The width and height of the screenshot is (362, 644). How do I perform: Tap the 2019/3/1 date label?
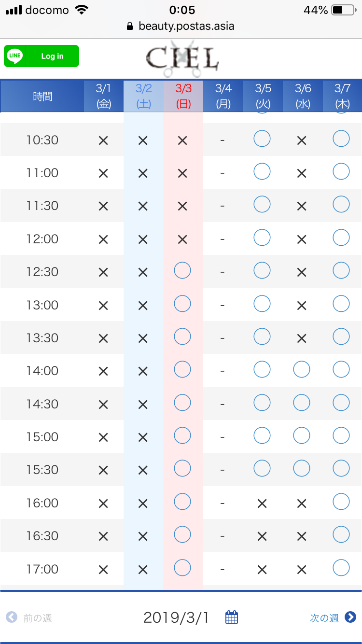coord(176,617)
